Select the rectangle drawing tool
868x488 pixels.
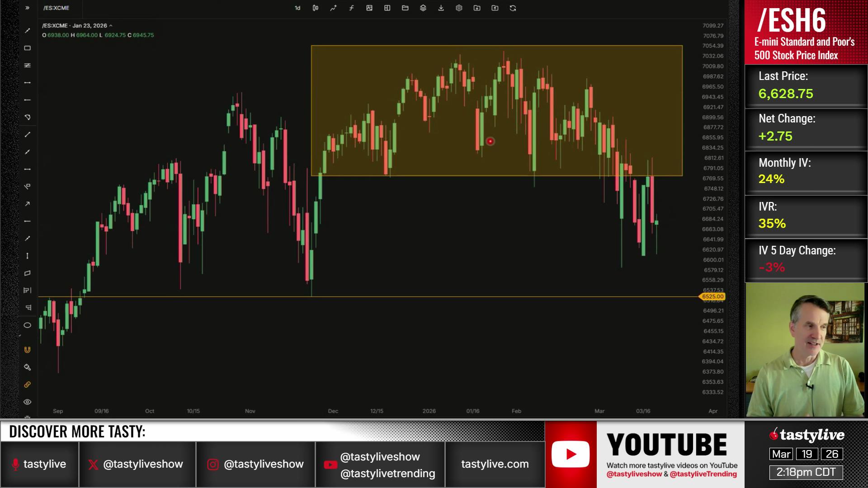coord(27,48)
